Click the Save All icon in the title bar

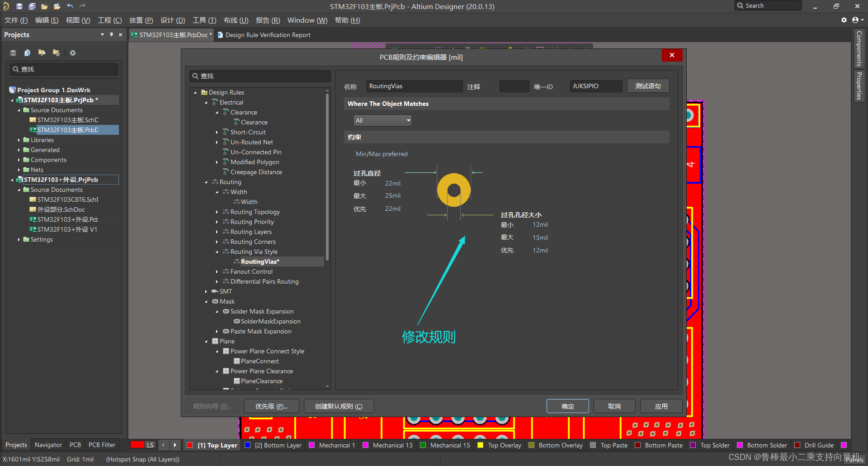tap(32, 6)
